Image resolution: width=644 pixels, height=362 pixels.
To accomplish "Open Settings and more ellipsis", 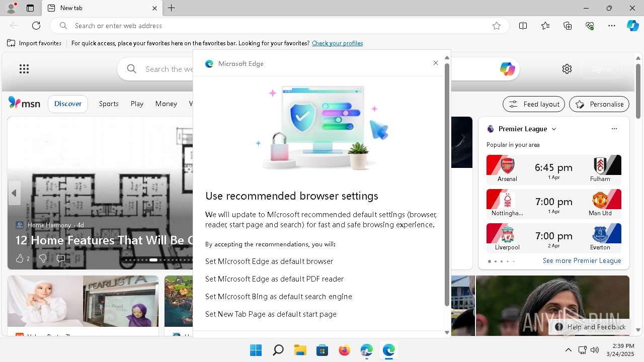I will pyautogui.click(x=612, y=26).
